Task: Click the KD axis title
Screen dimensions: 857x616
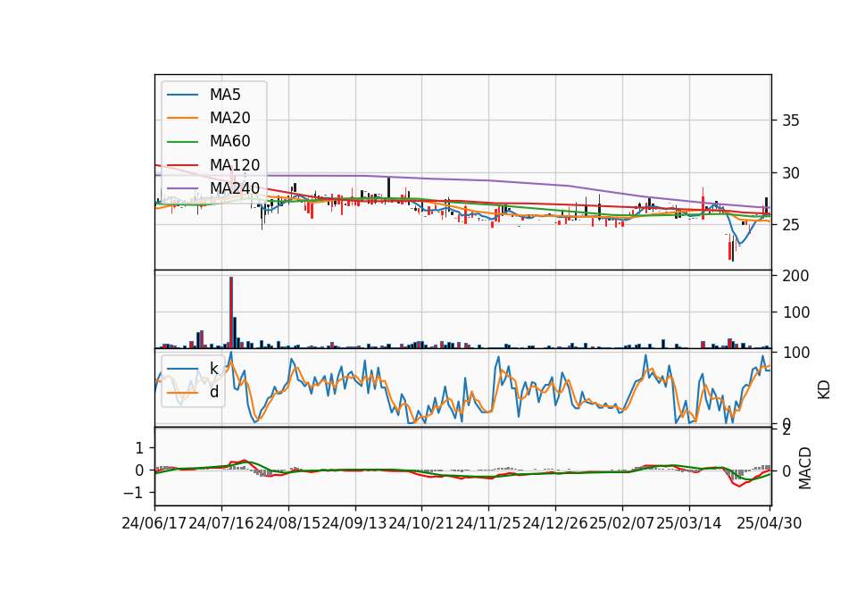Action: (x=824, y=390)
